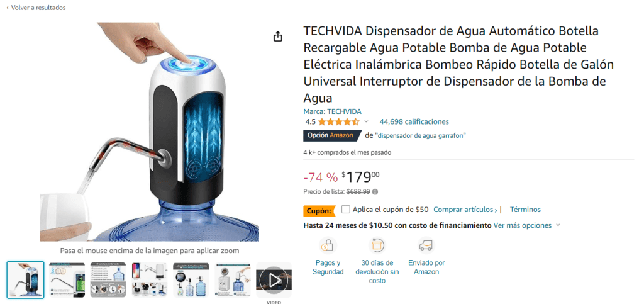Click the Opción Amazon badge
644x304 pixels.
pos(332,135)
